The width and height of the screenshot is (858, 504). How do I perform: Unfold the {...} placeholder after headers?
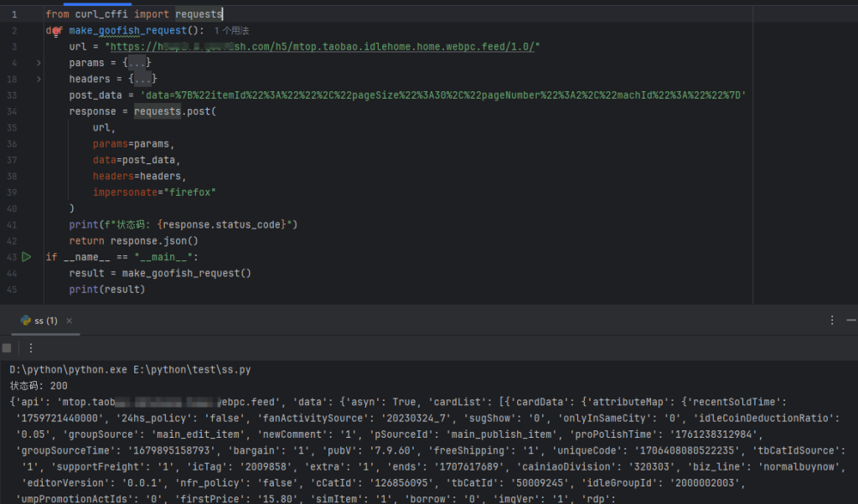coord(145,79)
